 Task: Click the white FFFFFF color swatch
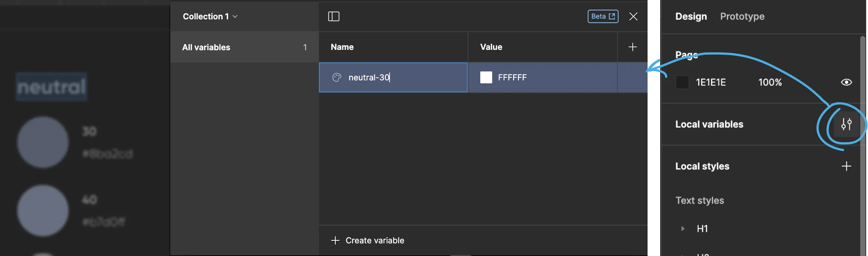coord(486,77)
